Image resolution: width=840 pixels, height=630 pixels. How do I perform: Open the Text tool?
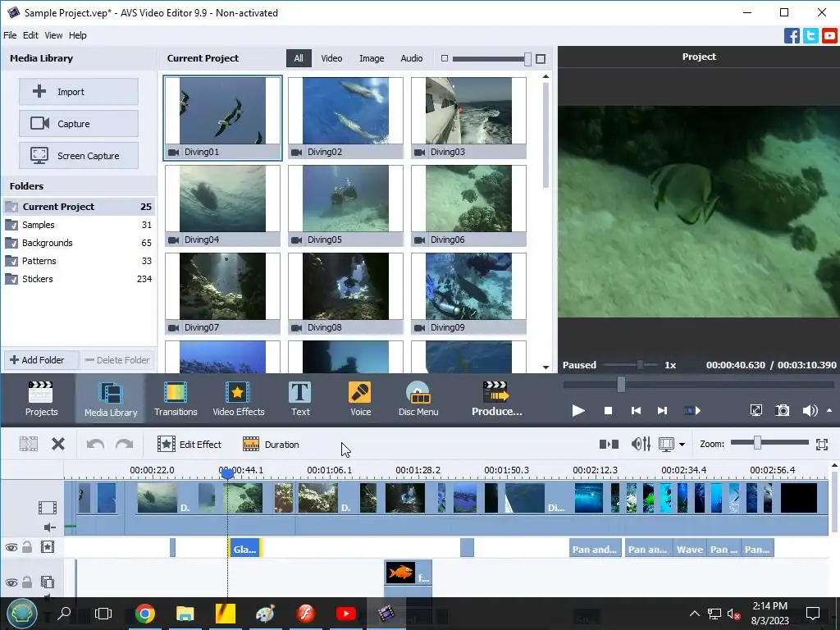tap(300, 399)
